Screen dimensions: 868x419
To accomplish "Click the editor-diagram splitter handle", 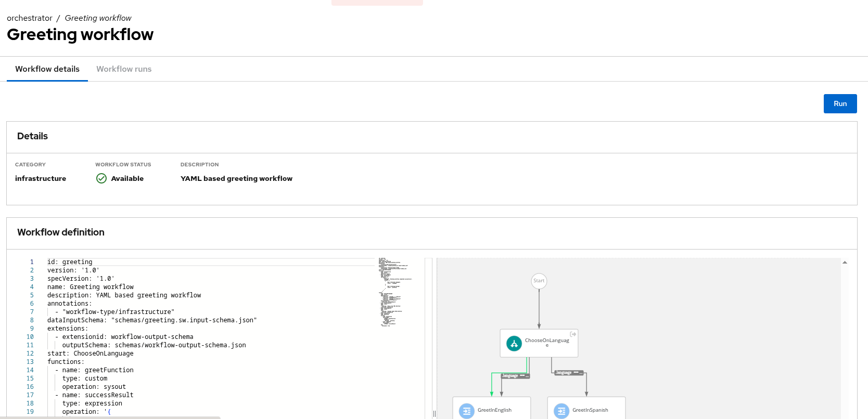I will (435, 414).
